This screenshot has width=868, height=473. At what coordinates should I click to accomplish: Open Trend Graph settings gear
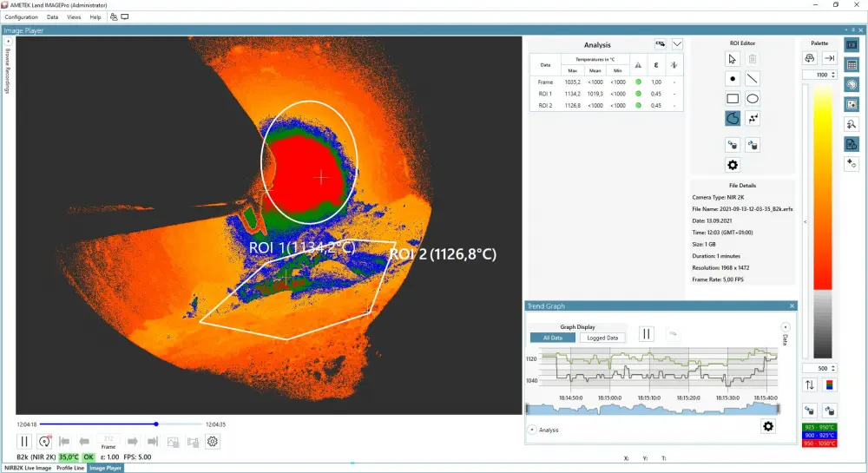pos(767,426)
